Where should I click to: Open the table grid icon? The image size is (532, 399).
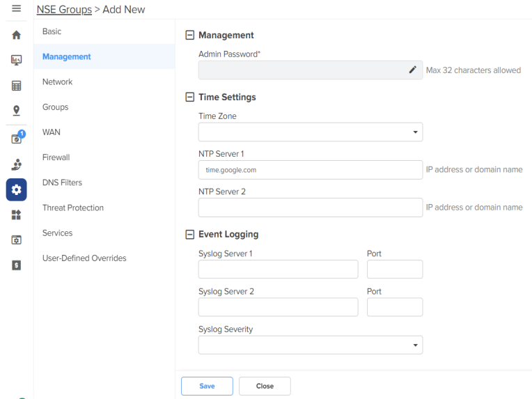coord(16,86)
